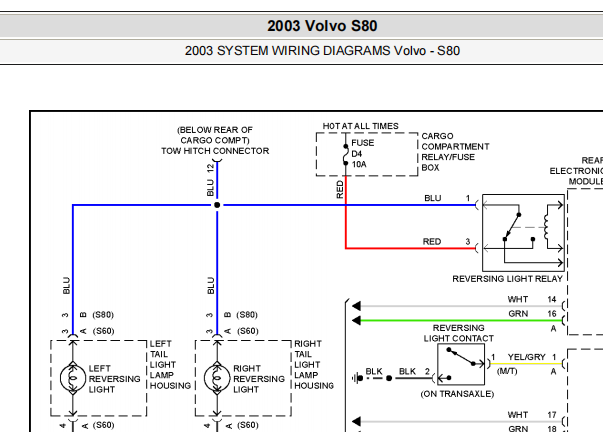The height and width of the screenshot is (432, 603).
Task: Click the 'REVERSING LIGHT RELAY' label
Action: 507,279
